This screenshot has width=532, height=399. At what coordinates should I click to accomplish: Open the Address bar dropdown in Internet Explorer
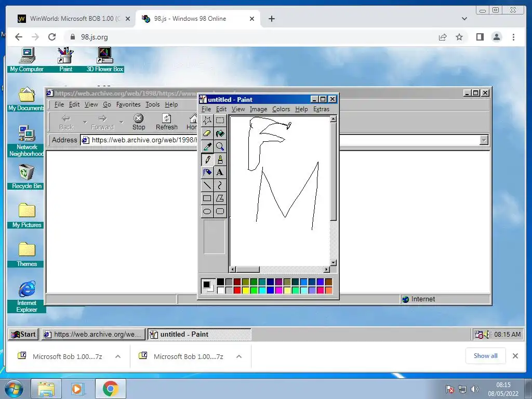click(484, 140)
